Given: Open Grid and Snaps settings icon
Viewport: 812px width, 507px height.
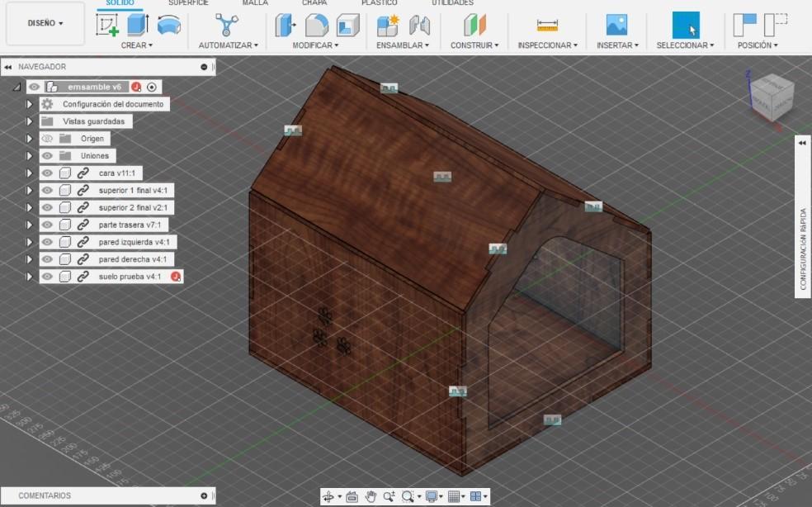Looking at the screenshot, I should pyautogui.click(x=454, y=496).
